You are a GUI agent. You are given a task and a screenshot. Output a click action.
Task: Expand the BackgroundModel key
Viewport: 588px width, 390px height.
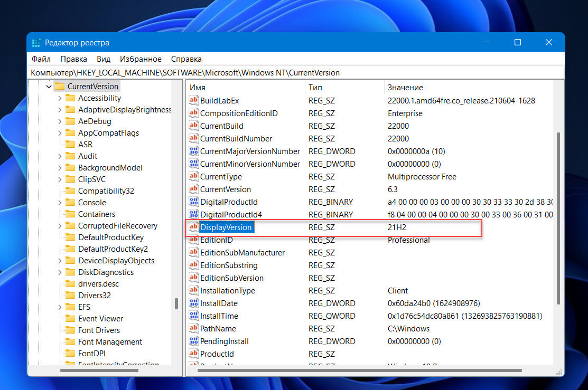[60, 168]
